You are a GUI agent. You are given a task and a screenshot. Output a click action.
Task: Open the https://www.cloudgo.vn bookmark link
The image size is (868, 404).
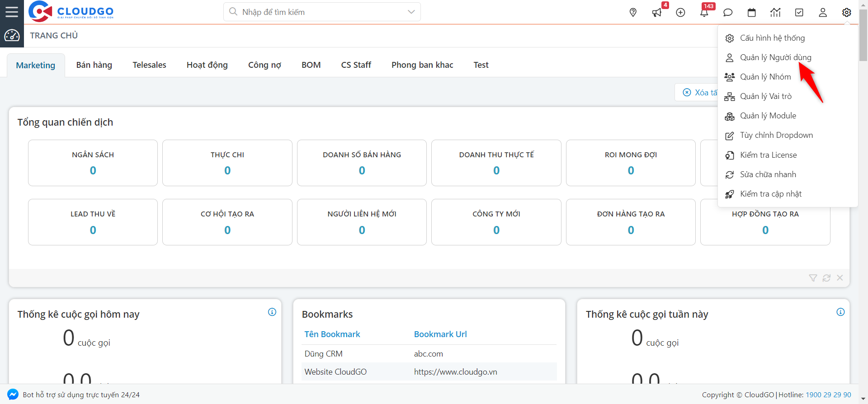pyautogui.click(x=455, y=372)
